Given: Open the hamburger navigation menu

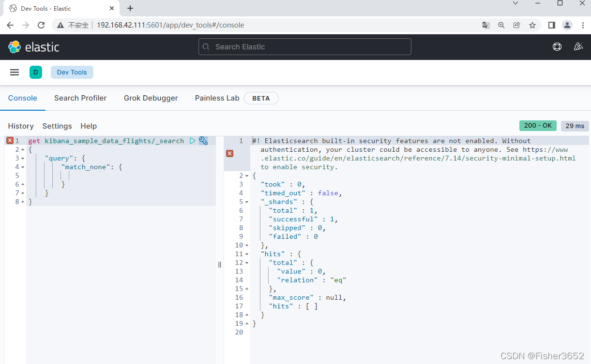Looking at the screenshot, I should pyautogui.click(x=15, y=73).
